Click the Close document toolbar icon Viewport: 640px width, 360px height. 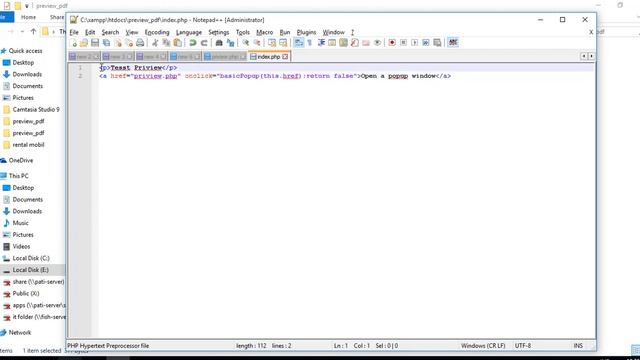pyautogui.click(x=118, y=43)
